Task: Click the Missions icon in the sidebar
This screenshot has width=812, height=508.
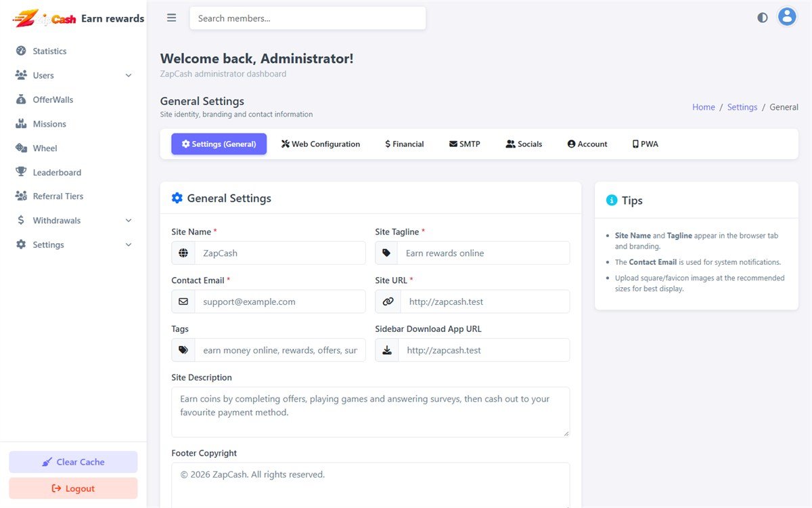Action: pos(21,124)
